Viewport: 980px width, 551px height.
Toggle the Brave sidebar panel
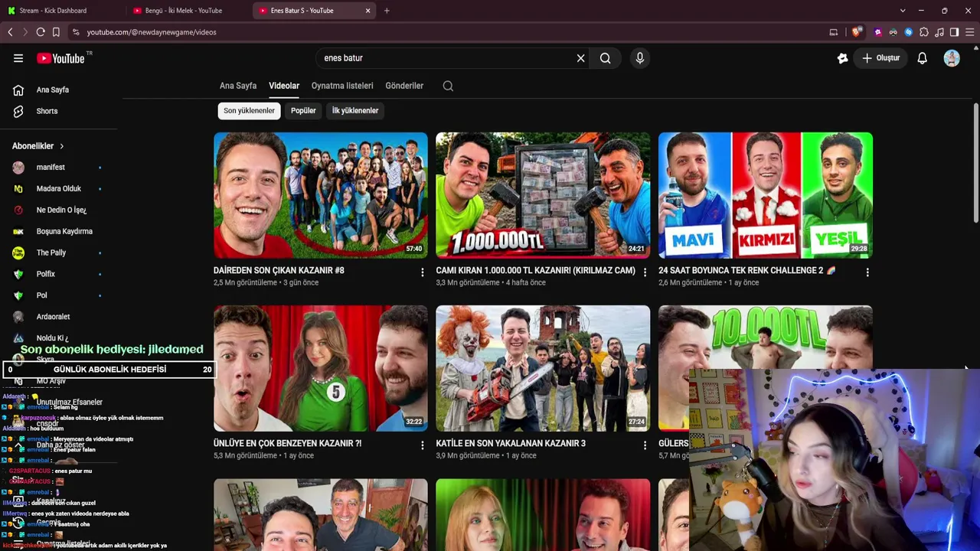(x=954, y=32)
